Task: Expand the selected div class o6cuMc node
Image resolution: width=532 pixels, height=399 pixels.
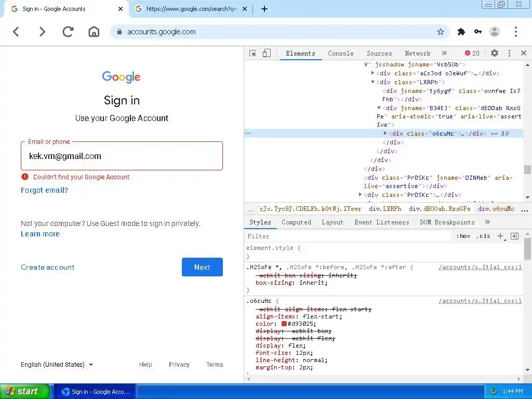Action: pos(385,134)
